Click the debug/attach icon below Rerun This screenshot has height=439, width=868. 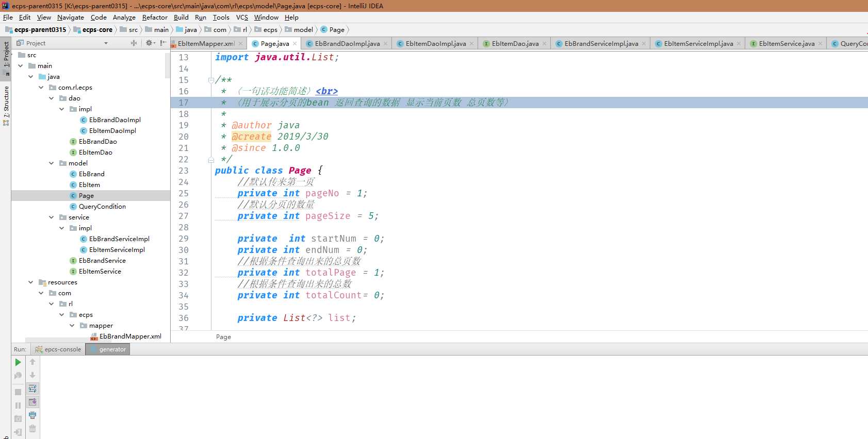click(x=18, y=376)
